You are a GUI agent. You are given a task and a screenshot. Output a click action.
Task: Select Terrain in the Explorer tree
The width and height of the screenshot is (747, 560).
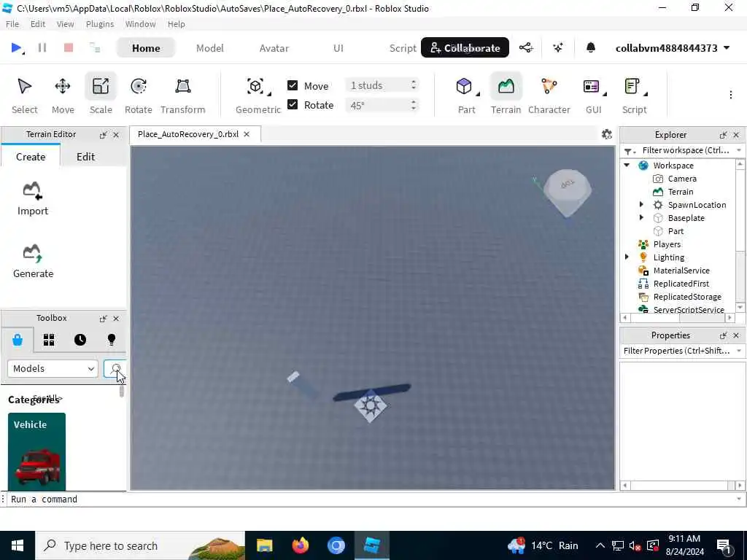click(x=681, y=192)
